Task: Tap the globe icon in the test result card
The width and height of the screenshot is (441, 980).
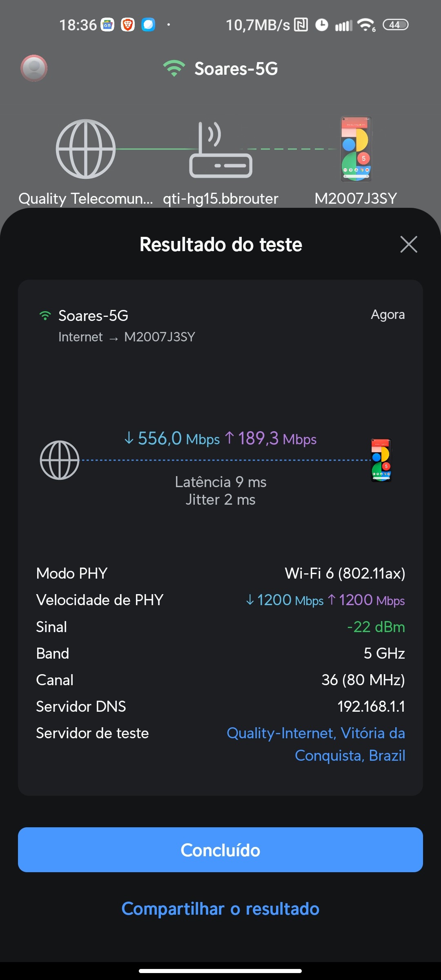Action: click(x=60, y=460)
